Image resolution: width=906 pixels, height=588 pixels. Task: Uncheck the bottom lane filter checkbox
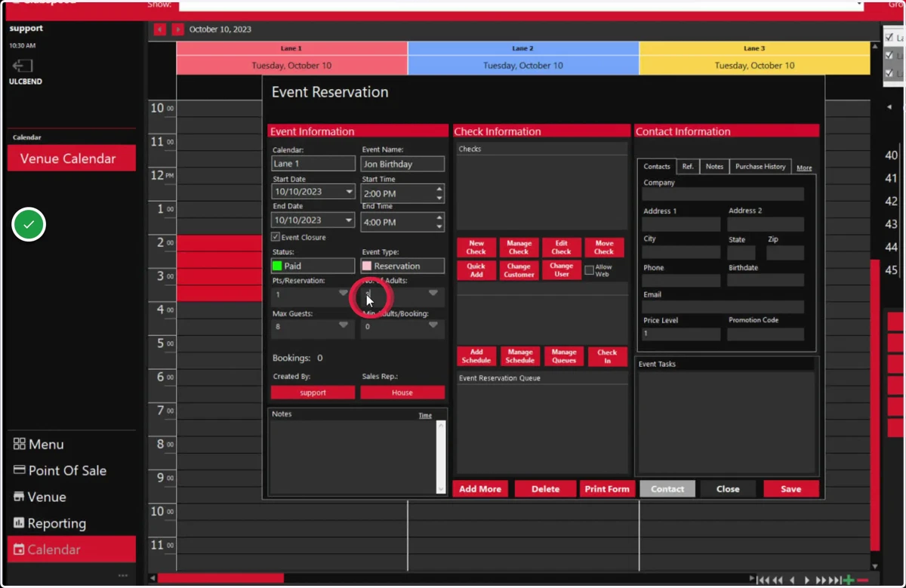tap(889, 73)
